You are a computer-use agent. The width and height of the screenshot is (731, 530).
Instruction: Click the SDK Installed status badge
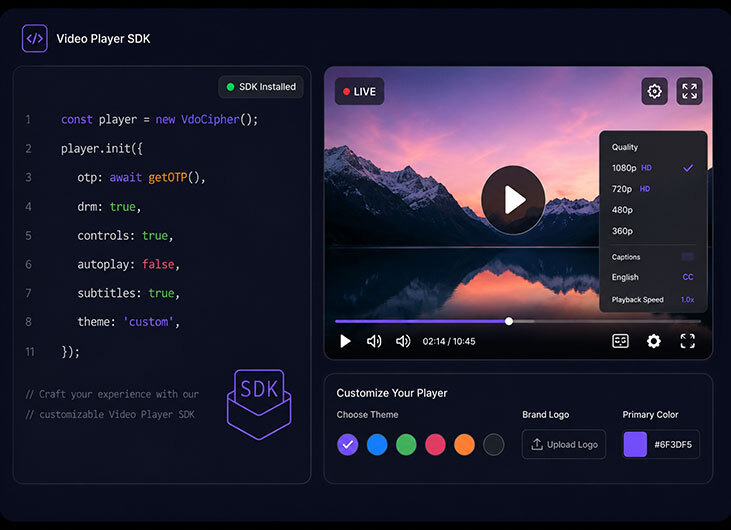[x=261, y=87]
